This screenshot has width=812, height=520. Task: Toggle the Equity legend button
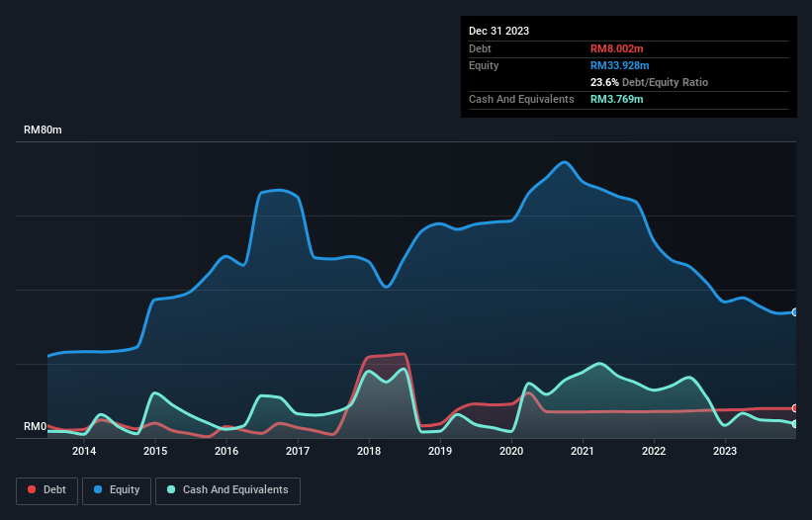pyautogui.click(x=117, y=490)
